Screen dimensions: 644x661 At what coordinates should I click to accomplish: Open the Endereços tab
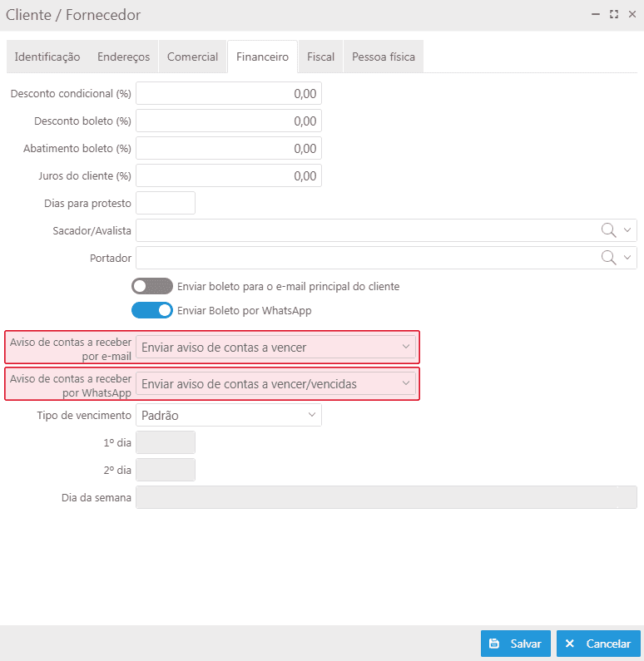[x=123, y=57]
